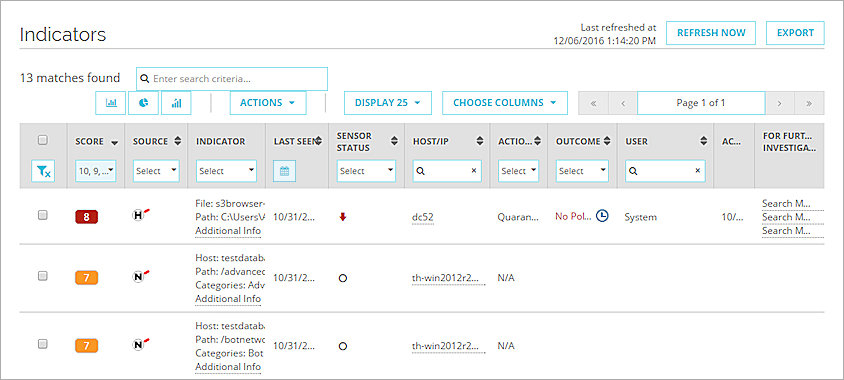
Task: Click the red score 8 badge
Action: 86,217
